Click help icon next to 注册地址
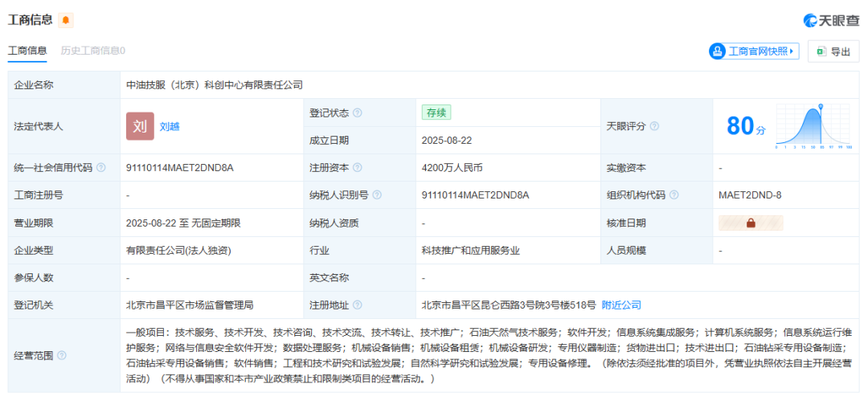Screen dimensions: 868x401 tap(357, 305)
